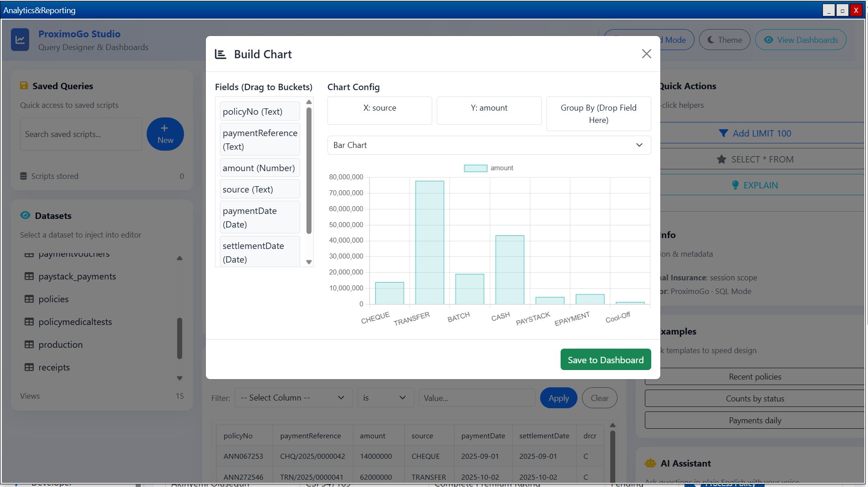Click the Build Chart title icon
This screenshot has width=868, height=487.
[220, 54]
